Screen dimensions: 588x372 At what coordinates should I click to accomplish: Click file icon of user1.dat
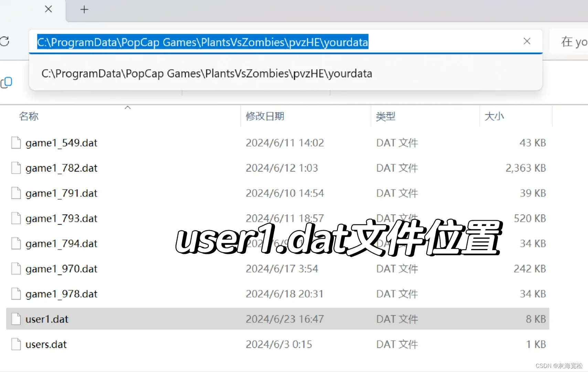pos(16,319)
